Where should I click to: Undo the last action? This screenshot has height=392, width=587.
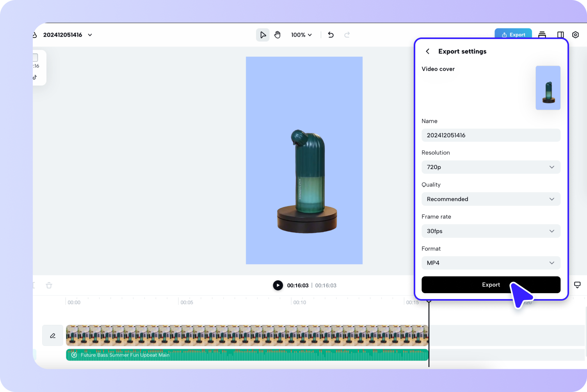pyautogui.click(x=331, y=35)
